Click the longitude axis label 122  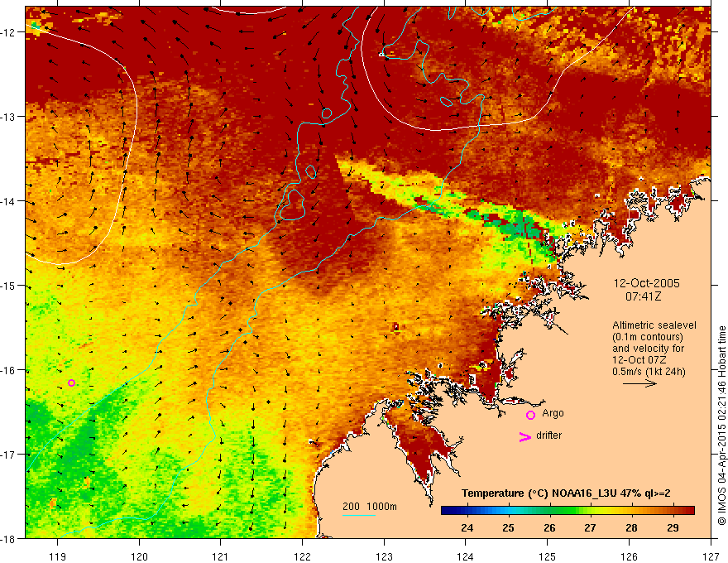[302, 556]
